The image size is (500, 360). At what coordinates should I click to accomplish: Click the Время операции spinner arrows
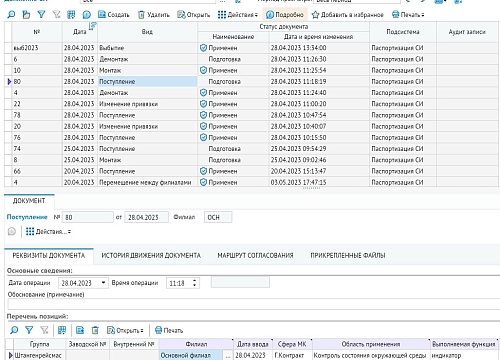[x=194, y=283]
